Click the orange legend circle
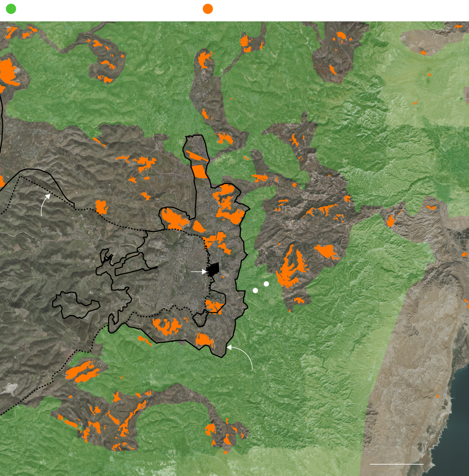The height and width of the screenshot is (476, 469). pos(208,9)
